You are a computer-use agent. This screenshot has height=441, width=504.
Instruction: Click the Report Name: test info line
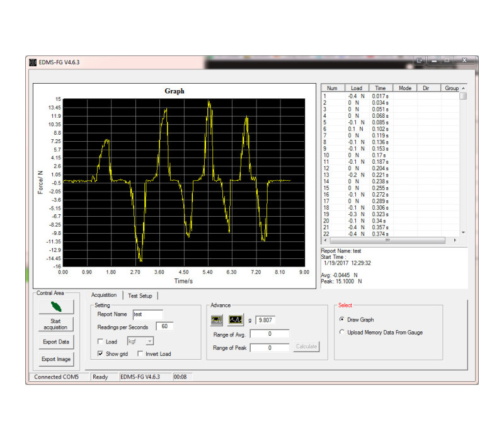(341, 251)
